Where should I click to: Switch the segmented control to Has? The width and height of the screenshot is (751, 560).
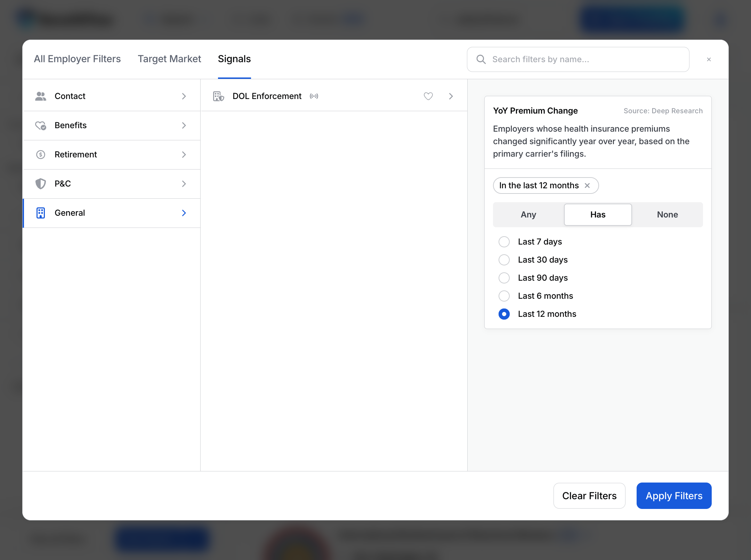pos(598,215)
